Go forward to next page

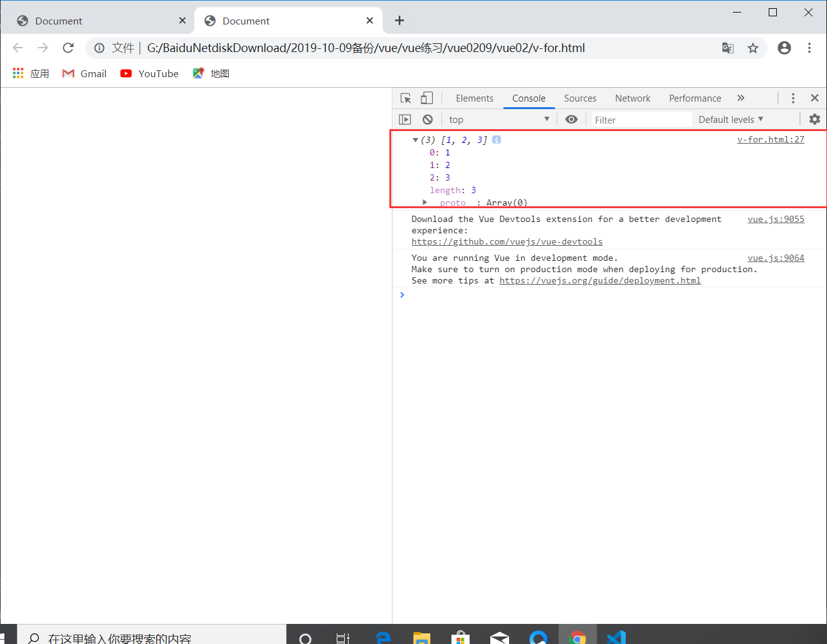point(43,48)
